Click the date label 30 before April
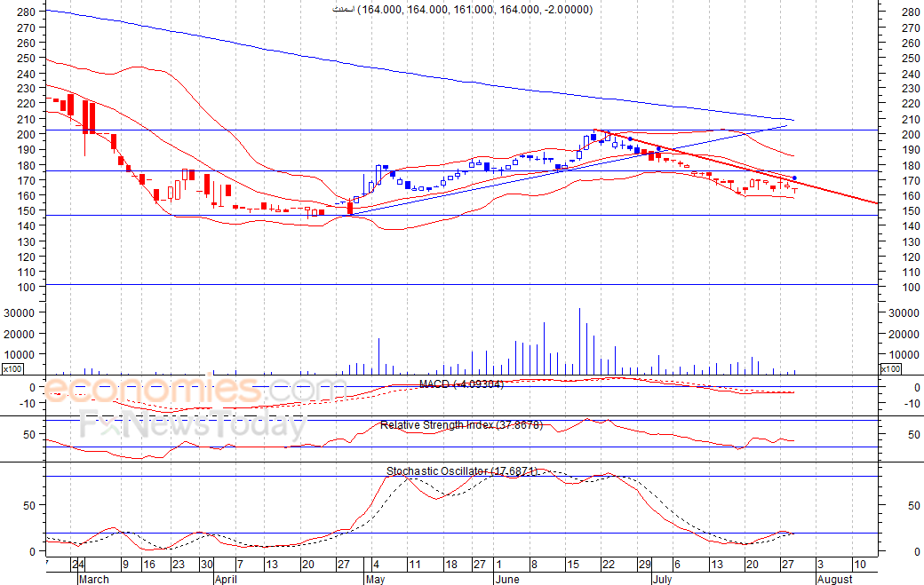This screenshot has width=924, height=585. [x=206, y=565]
